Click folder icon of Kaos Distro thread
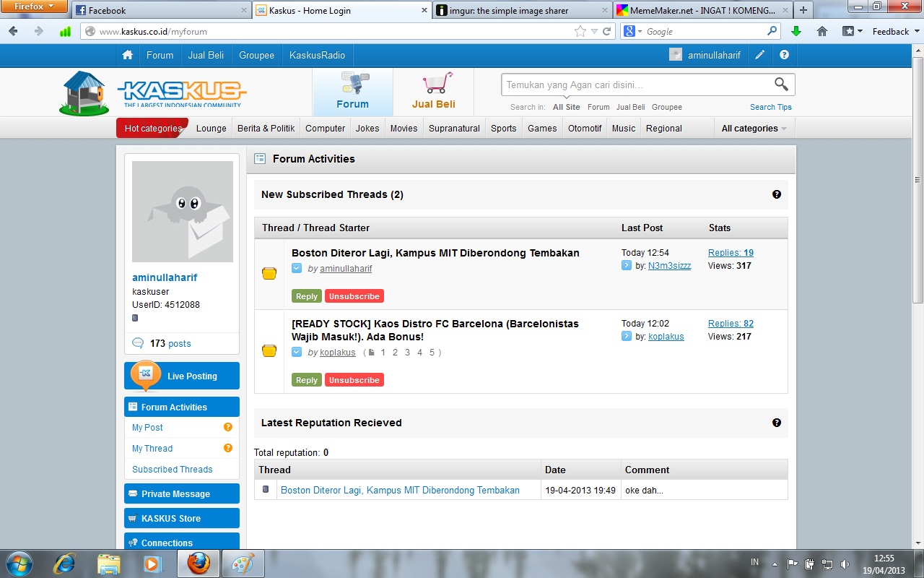This screenshot has height=578, width=924. [269, 351]
